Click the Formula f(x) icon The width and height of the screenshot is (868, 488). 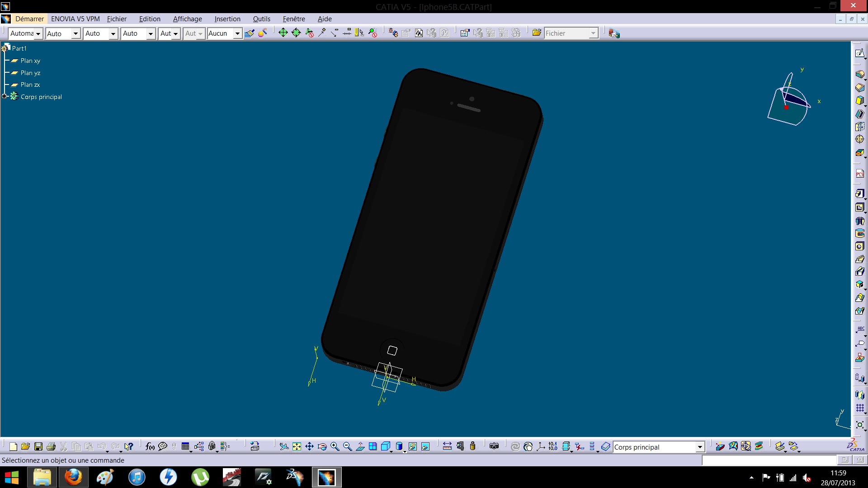[x=150, y=447]
